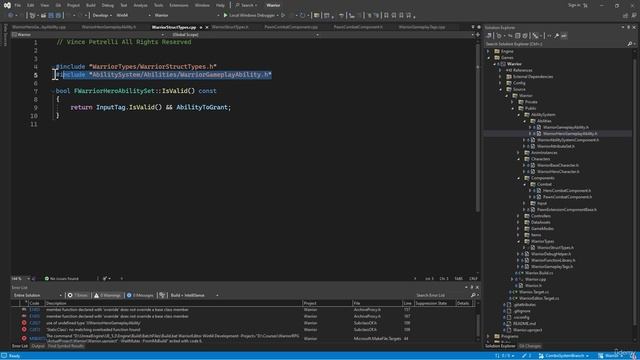Switch to the Git Changes tab
This screenshot has width=640, height=360.
click(x=530, y=346)
